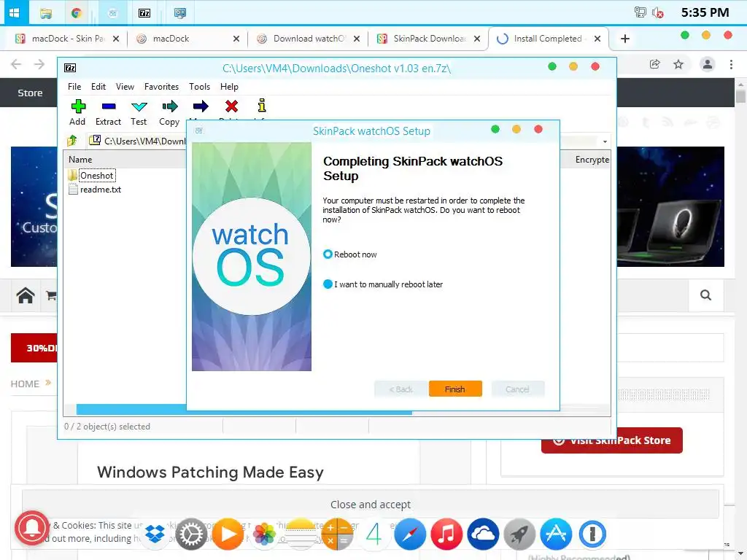Bookmark this page with the star icon

pyautogui.click(x=678, y=64)
